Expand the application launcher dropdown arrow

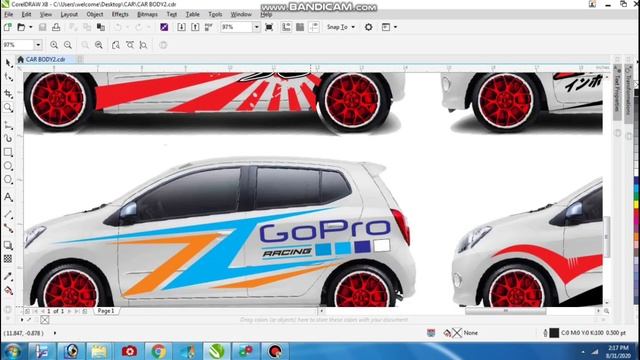(x=395, y=27)
